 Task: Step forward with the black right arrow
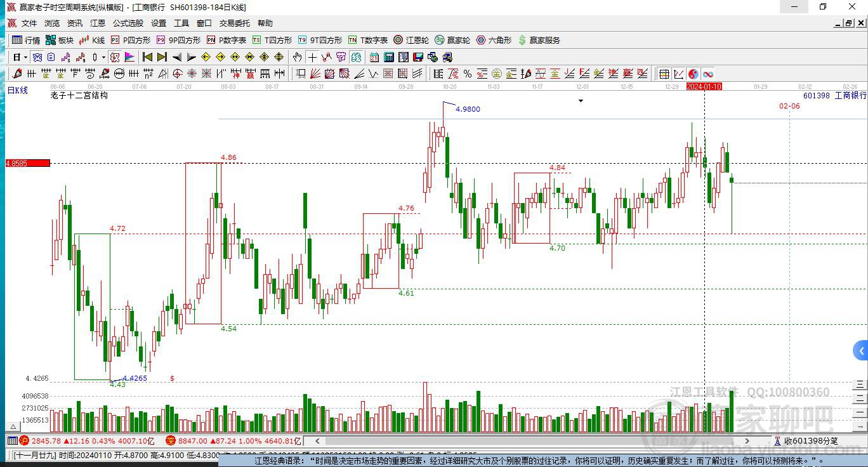[x=191, y=57]
